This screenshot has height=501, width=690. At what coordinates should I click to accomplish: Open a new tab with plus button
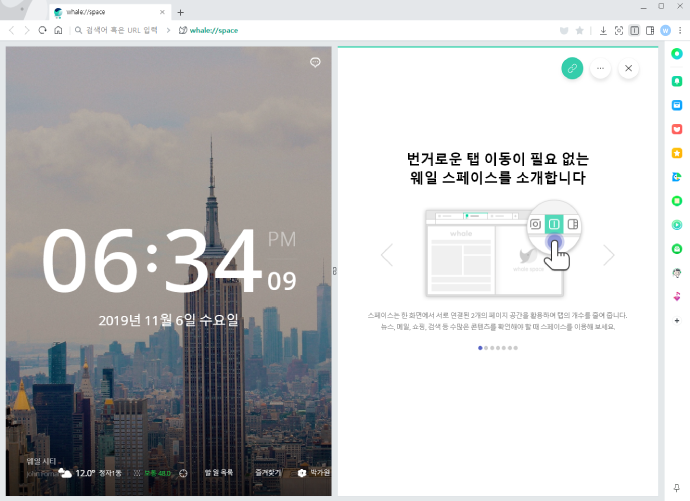click(180, 12)
